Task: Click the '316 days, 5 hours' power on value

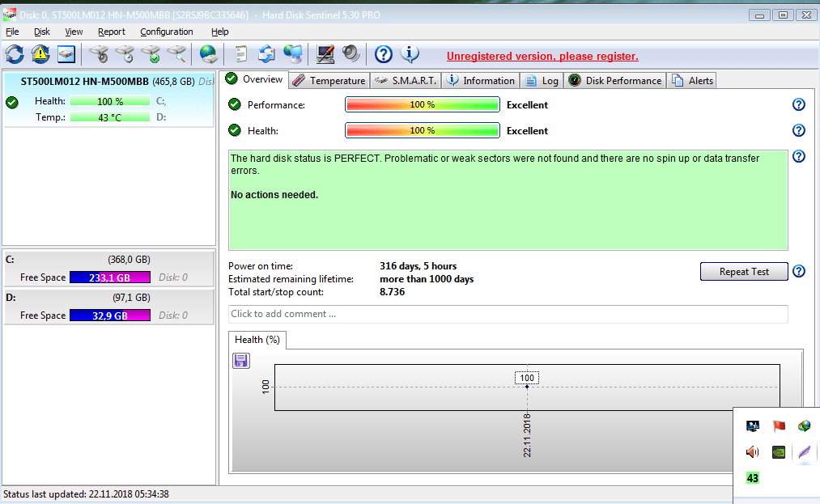Action: click(x=418, y=266)
